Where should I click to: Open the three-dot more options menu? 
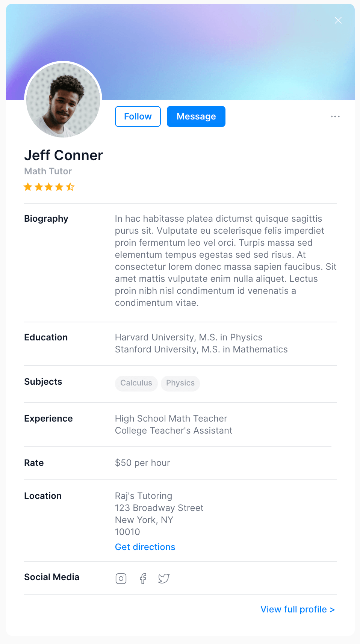(335, 116)
